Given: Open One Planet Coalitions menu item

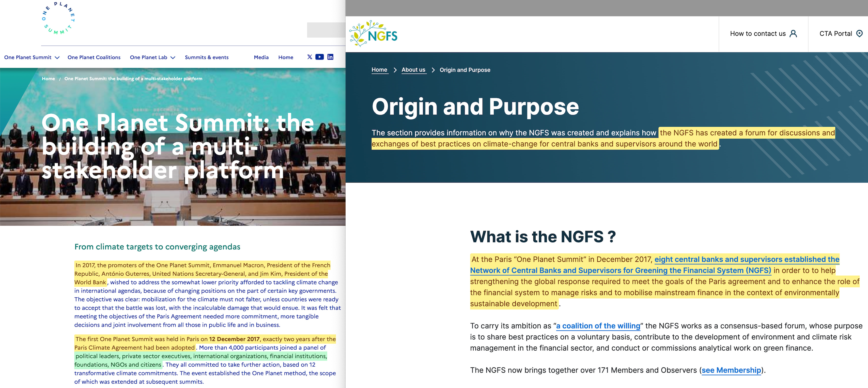Looking at the screenshot, I should (x=94, y=57).
